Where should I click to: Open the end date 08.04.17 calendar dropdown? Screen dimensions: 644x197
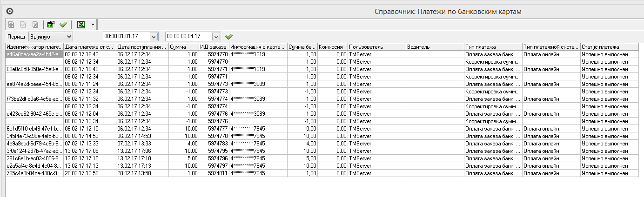[216, 36]
